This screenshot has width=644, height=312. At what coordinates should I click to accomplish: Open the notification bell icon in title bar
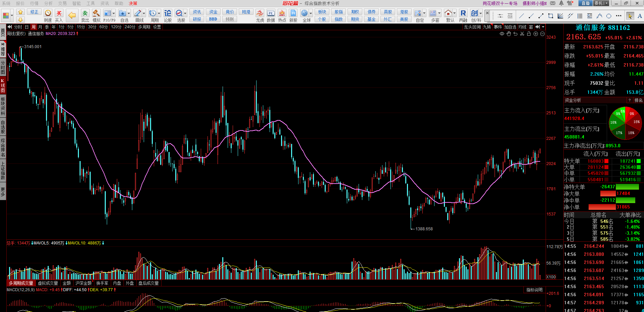[561, 3]
